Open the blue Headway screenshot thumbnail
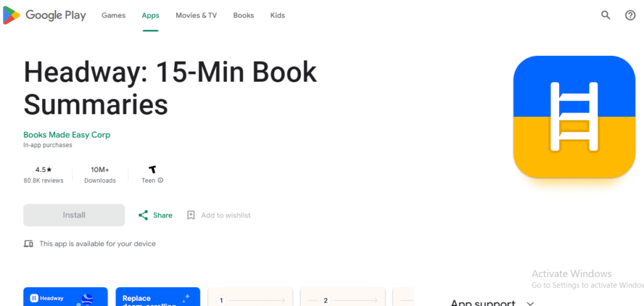Screen dimensions: 644x306 (65, 297)
